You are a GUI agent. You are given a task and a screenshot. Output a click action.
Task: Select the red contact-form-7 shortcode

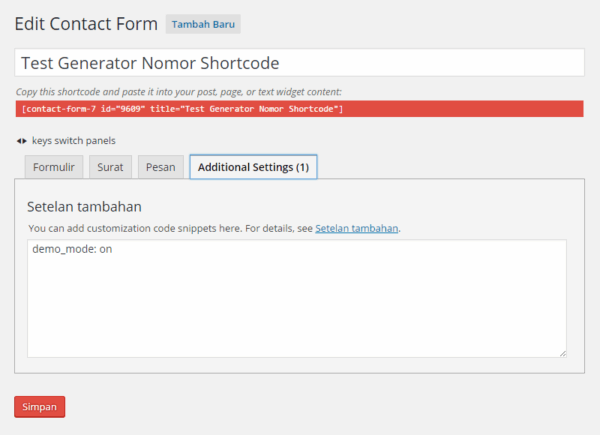pyautogui.click(x=299, y=109)
